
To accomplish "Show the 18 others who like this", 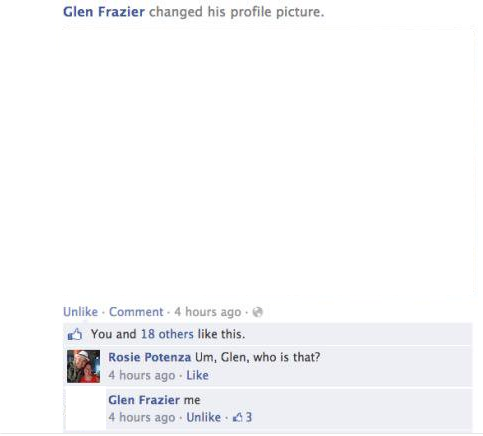I will 167,334.
